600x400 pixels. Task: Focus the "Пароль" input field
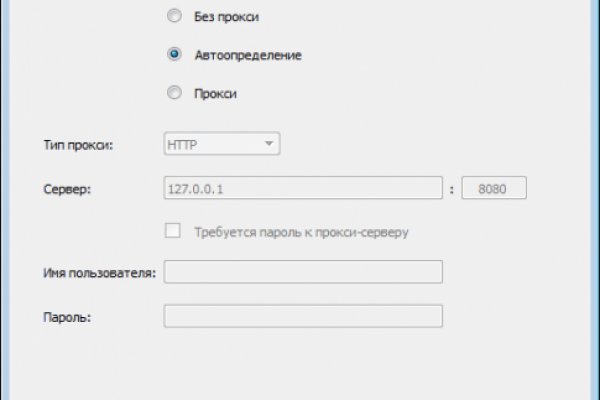coord(302,316)
